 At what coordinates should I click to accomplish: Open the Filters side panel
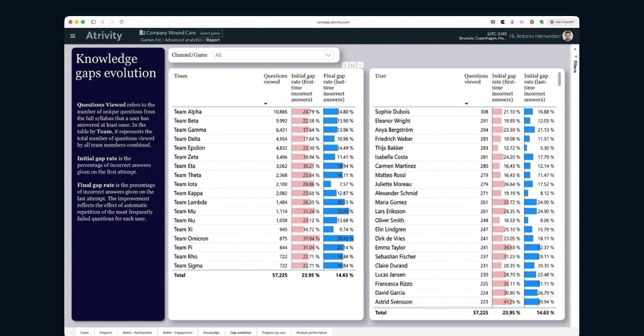click(x=575, y=66)
